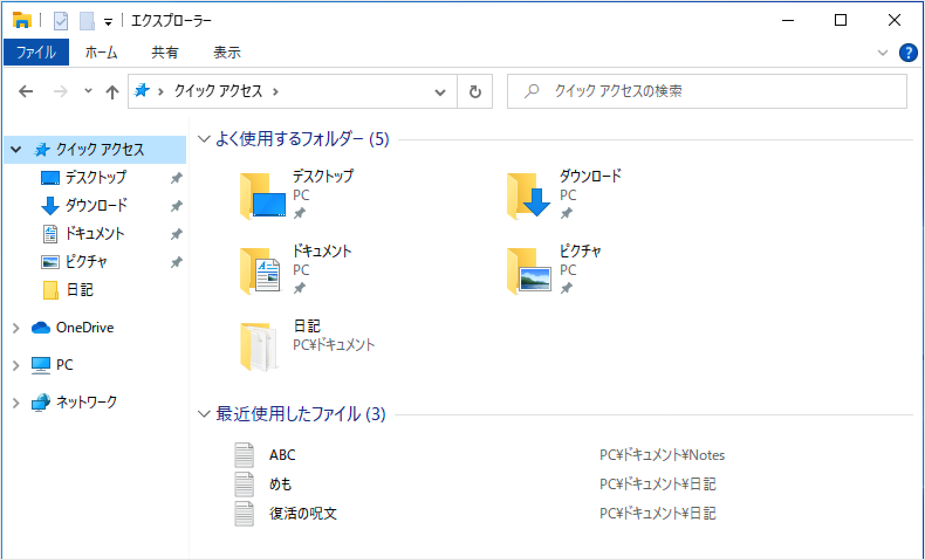Select ダウンロード in the navigation pane
The width and height of the screenshot is (925, 560).
pyautogui.click(x=96, y=205)
